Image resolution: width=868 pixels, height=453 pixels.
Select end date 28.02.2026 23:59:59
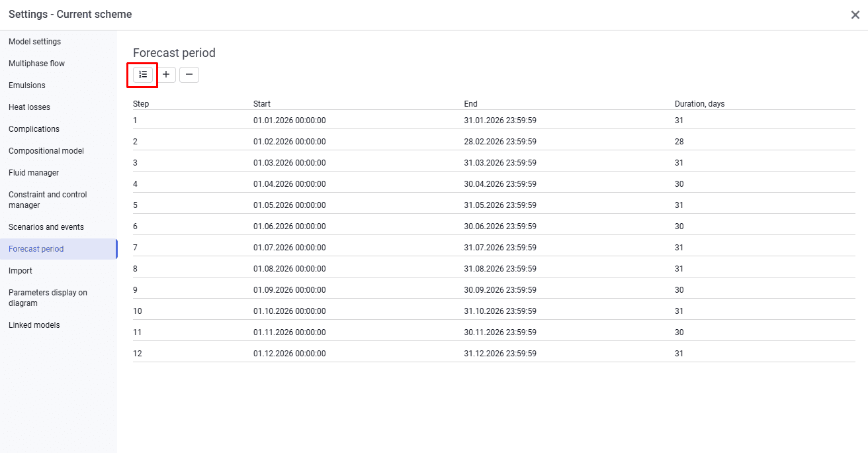pos(500,142)
